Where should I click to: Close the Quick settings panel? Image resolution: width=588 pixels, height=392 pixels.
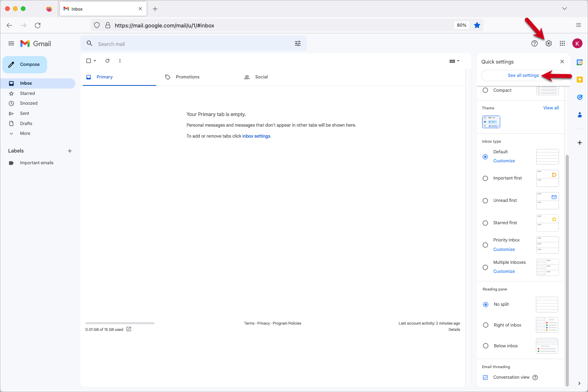pyautogui.click(x=562, y=62)
